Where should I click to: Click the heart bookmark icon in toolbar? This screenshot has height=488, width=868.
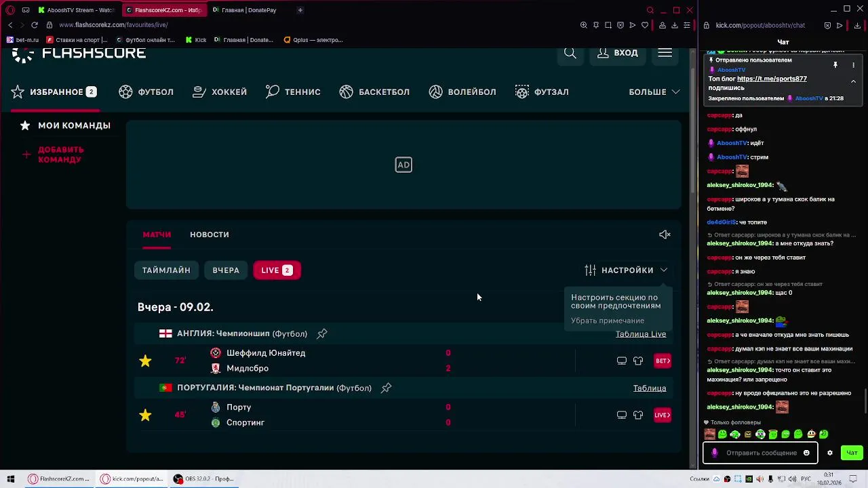click(x=645, y=25)
